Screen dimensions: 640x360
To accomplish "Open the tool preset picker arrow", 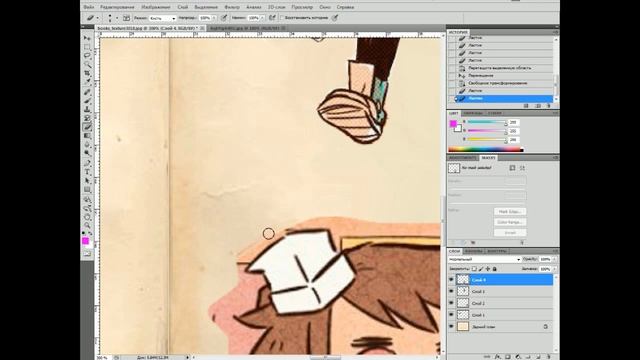I will 98,18.
